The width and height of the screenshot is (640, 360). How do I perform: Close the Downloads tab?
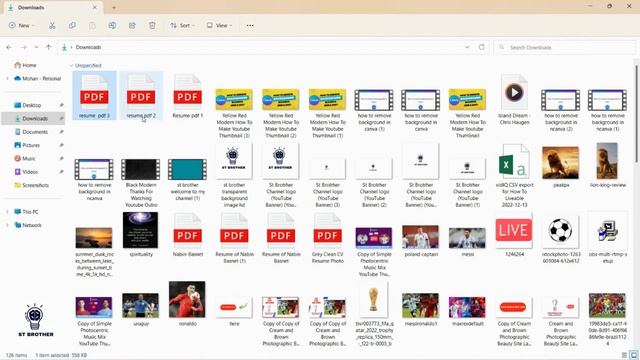click(x=95, y=7)
